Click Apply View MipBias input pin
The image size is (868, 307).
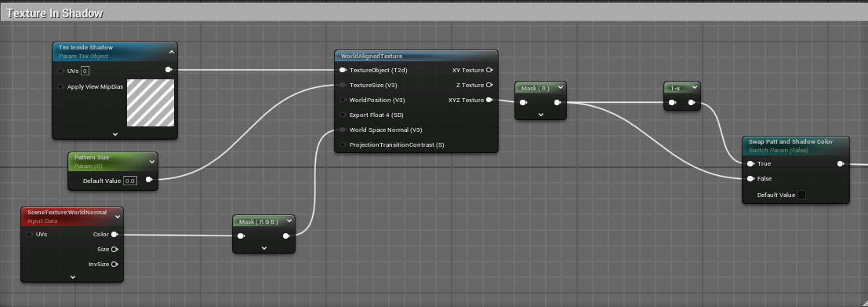click(x=60, y=87)
